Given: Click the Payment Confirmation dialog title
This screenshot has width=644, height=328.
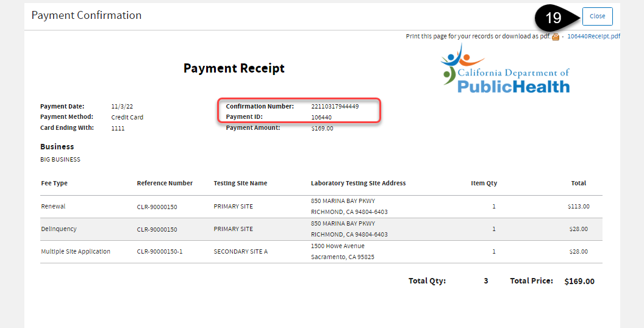Looking at the screenshot, I should (87, 16).
